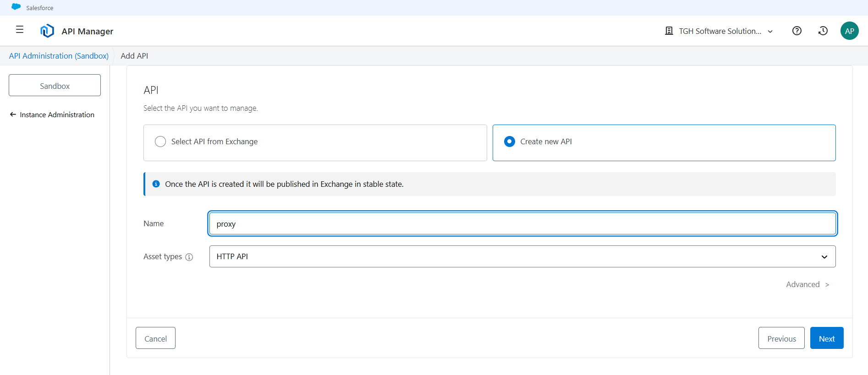Click into the Name input field
Screen dimensions: 868x375
point(522,224)
